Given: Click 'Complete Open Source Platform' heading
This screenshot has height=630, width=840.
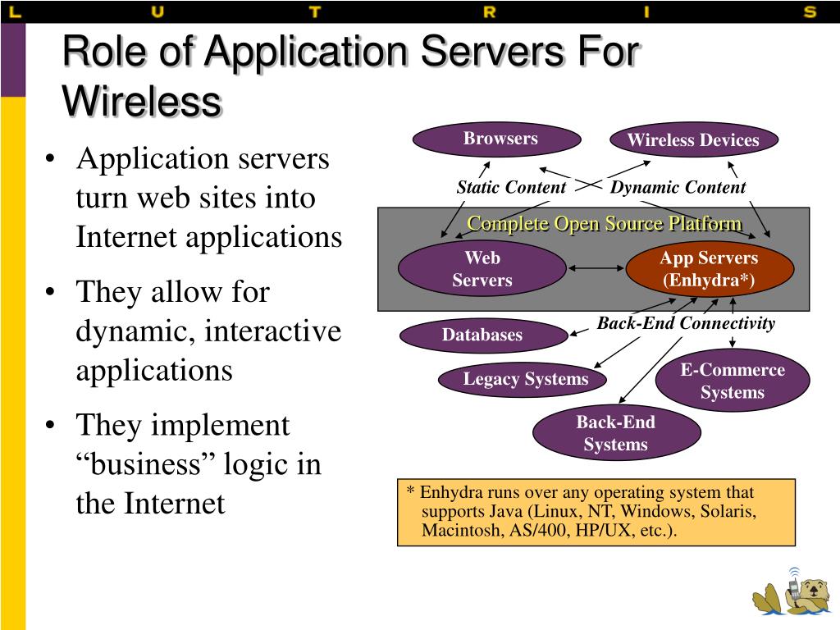Looking at the screenshot, I should pos(605,223).
